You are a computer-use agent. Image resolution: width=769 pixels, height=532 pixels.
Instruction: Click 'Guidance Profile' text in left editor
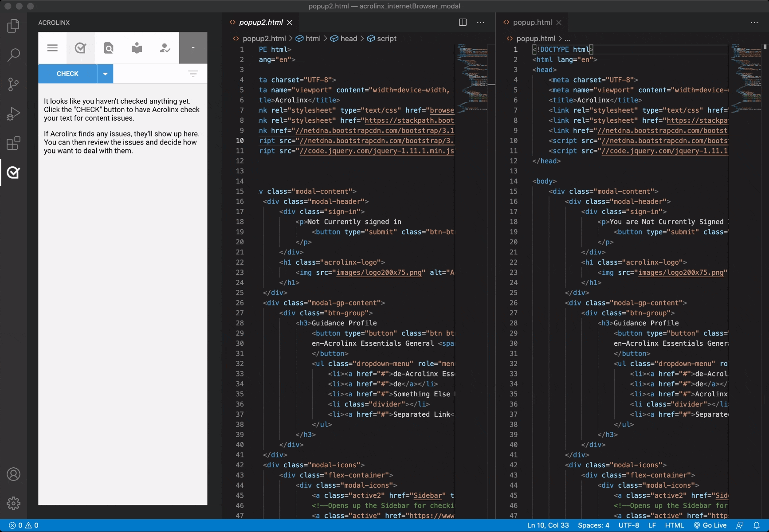click(x=344, y=323)
